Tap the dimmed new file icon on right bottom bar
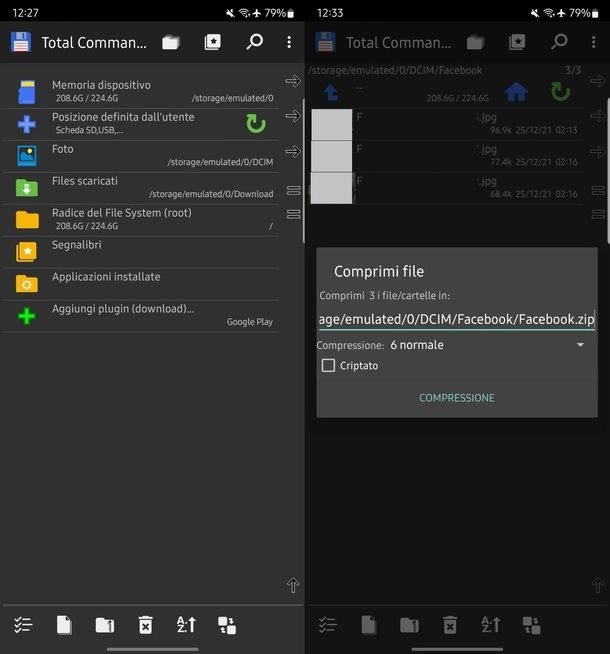This screenshot has height=654, width=610. [369, 625]
